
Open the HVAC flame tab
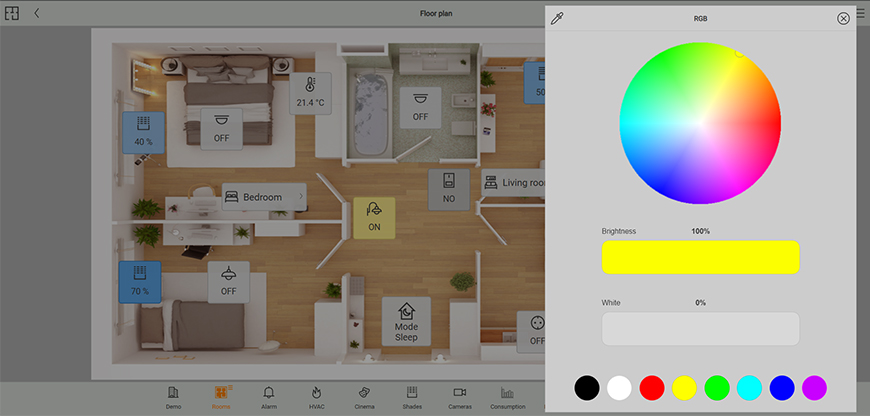315,397
